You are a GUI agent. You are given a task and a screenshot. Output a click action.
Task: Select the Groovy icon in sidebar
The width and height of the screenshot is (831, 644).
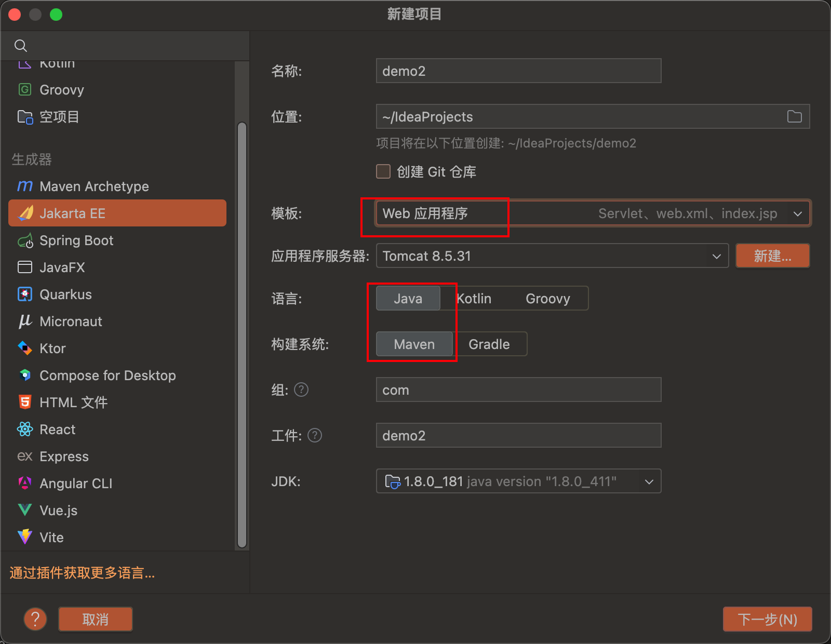pos(24,90)
